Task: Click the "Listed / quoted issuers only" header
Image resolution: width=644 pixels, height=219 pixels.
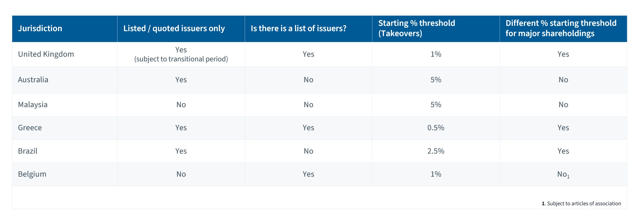Action: click(174, 28)
